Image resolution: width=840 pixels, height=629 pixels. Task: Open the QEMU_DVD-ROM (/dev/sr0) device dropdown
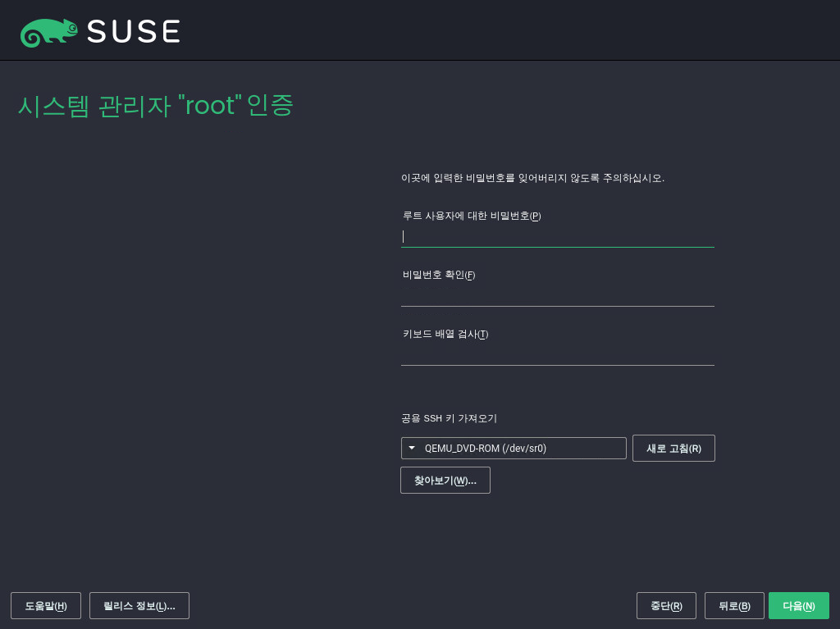pyautogui.click(x=514, y=449)
